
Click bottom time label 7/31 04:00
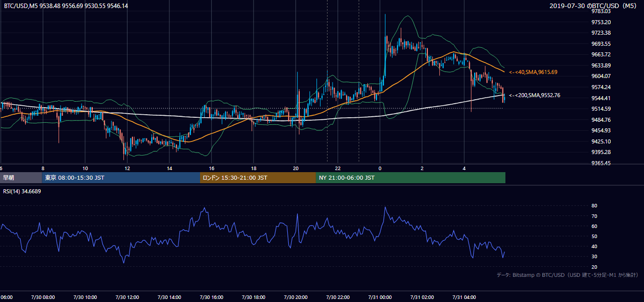pos(464,297)
